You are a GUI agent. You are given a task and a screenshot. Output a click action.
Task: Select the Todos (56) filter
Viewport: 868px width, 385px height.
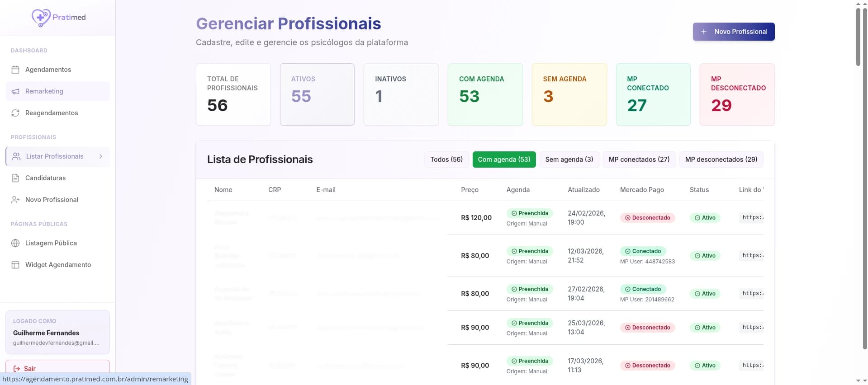tap(446, 160)
